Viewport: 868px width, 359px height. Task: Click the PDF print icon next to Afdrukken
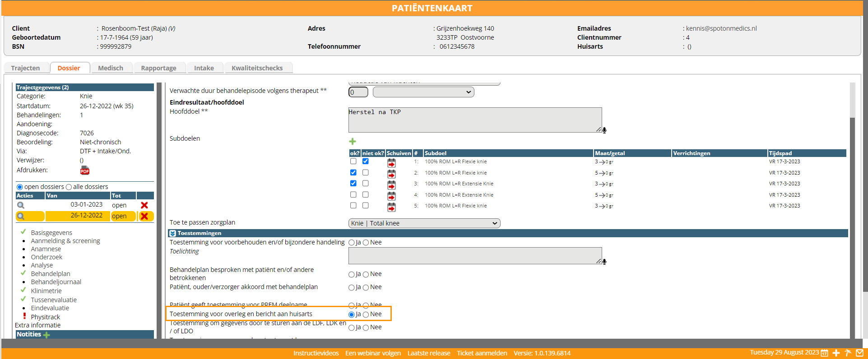point(84,170)
